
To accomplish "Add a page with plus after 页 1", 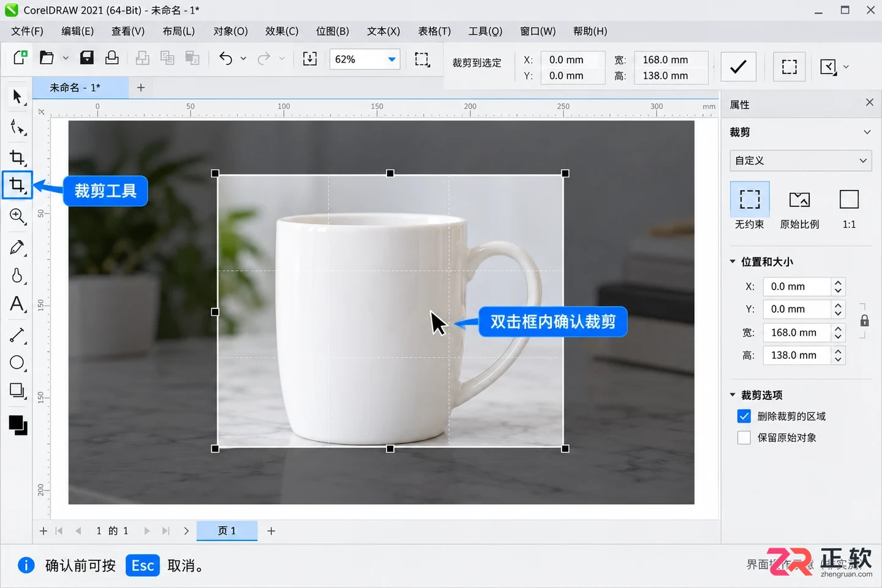I will pyautogui.click(x=271, y=531).
